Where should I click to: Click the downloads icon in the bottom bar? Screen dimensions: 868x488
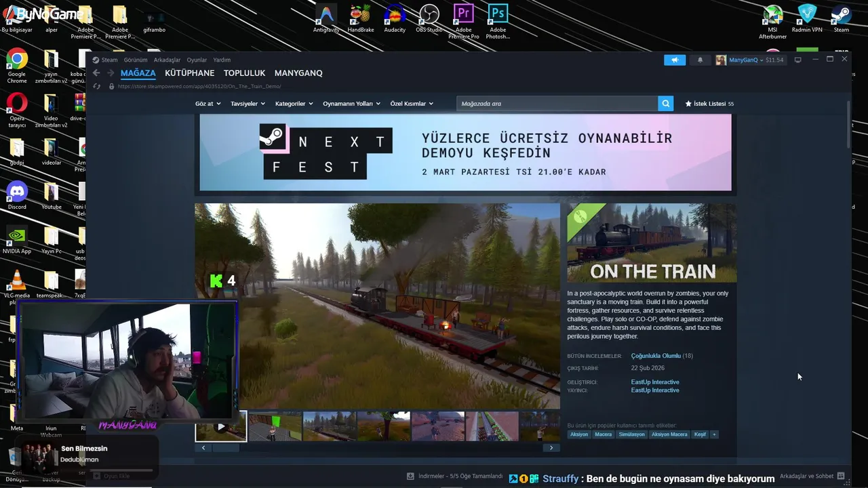point(410,476)
